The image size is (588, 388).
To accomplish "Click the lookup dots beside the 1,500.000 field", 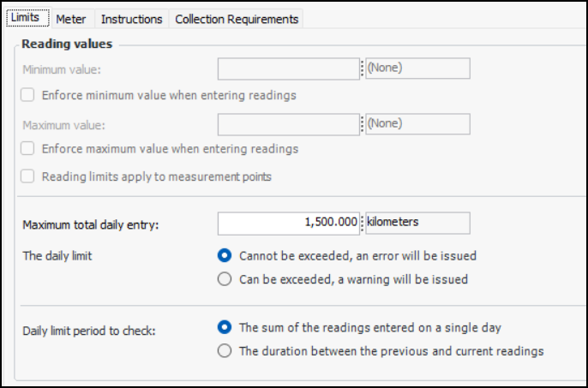I will pos(362,223).
